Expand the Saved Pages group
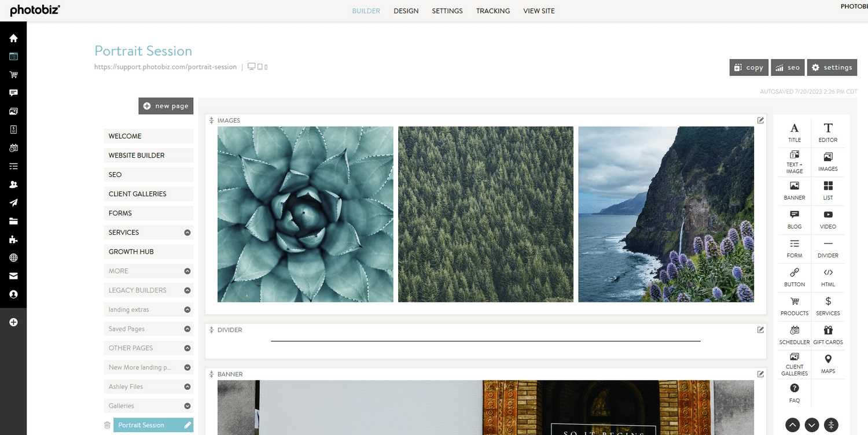868x435 pixels. pos(187,329)
